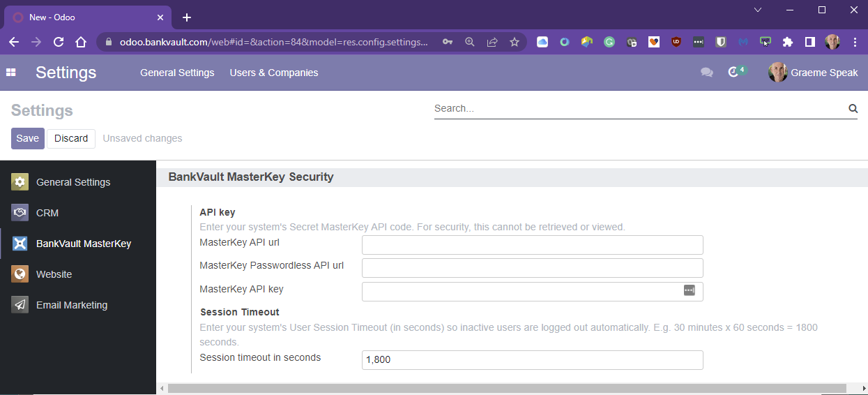Click the MasterKey API url input field
The height and width of the screenshot is (395, 868).
point(532,245)
